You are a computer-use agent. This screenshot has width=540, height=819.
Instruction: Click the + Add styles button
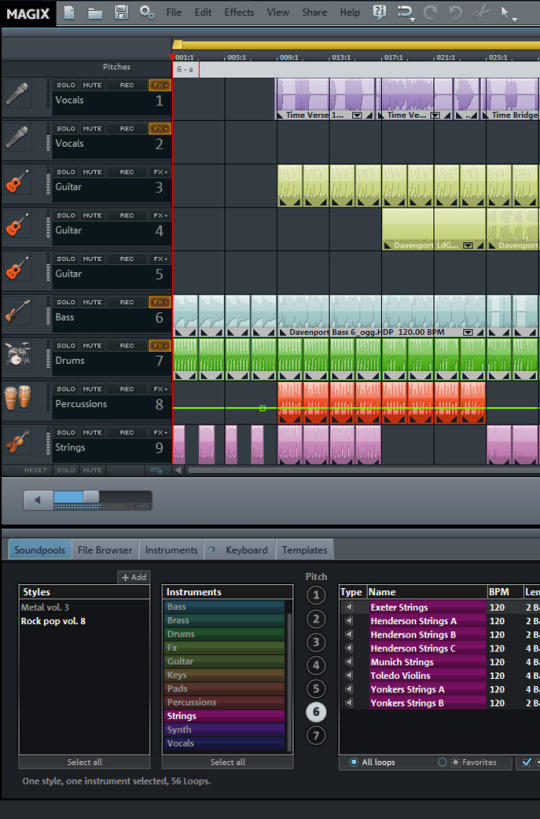(134, 577)
